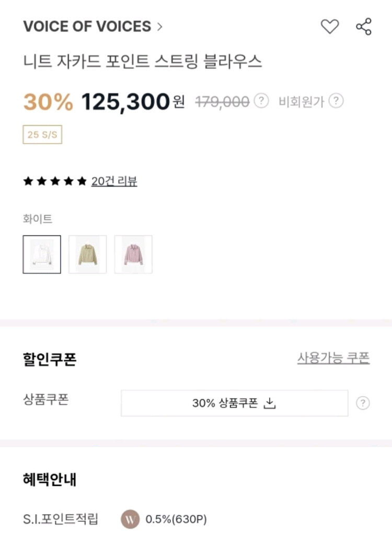Tap the share icon

[x=363, y=26]
